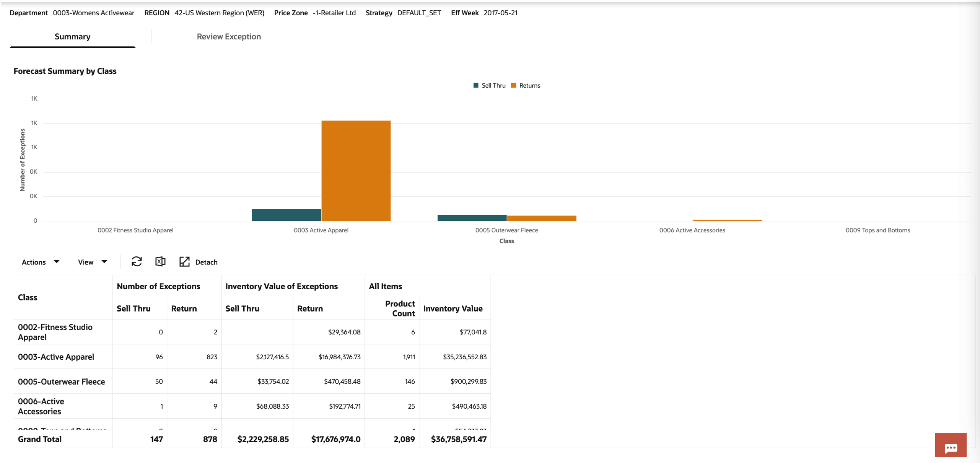980x463 pixels.
Task: Select the 0002-Fitness Studio Apparel row
Action: coord(55,332)
